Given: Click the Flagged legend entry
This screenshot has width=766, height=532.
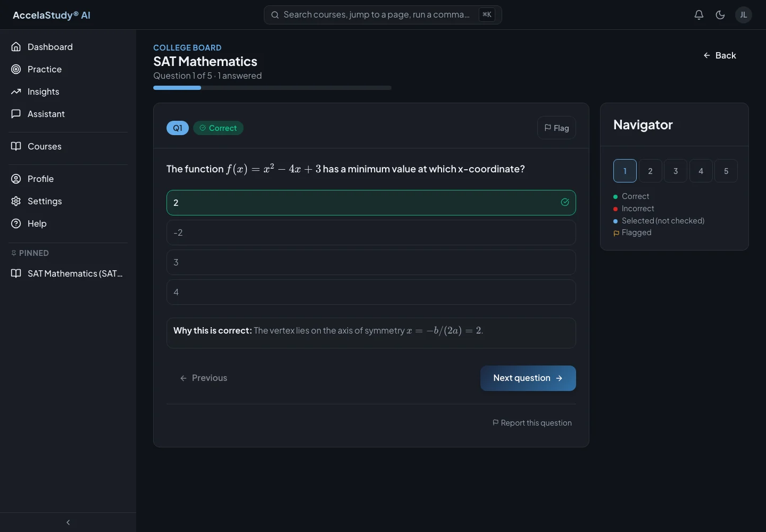Looking at the screenshot, I should (632, 232).
